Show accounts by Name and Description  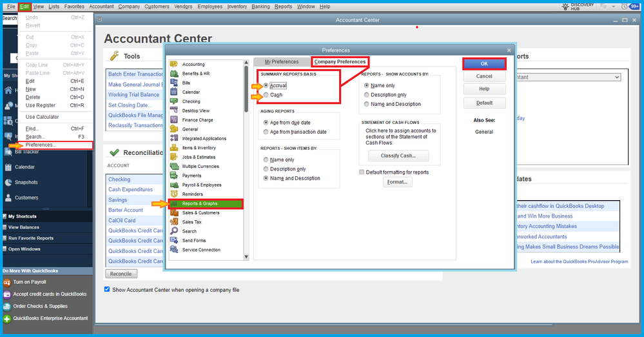click(x=367, y=104)
